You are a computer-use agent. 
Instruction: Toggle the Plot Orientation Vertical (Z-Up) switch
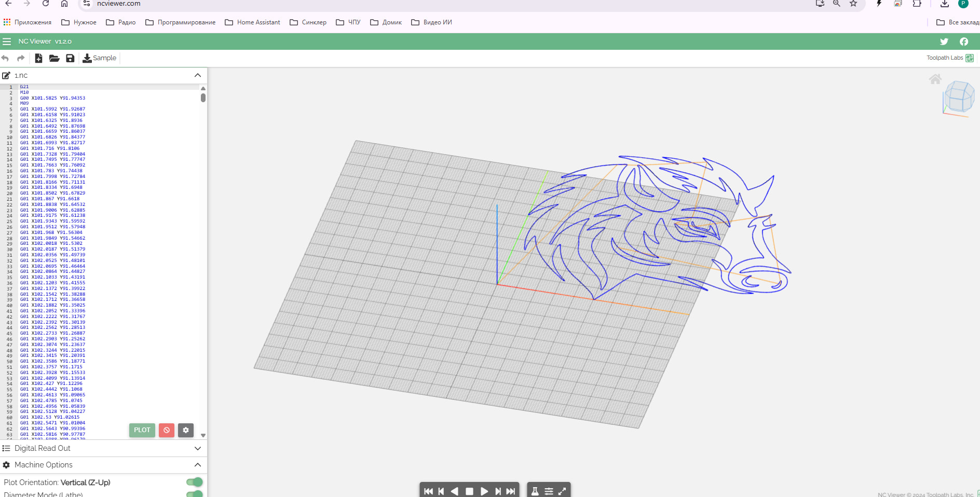[x=195, y=482]
